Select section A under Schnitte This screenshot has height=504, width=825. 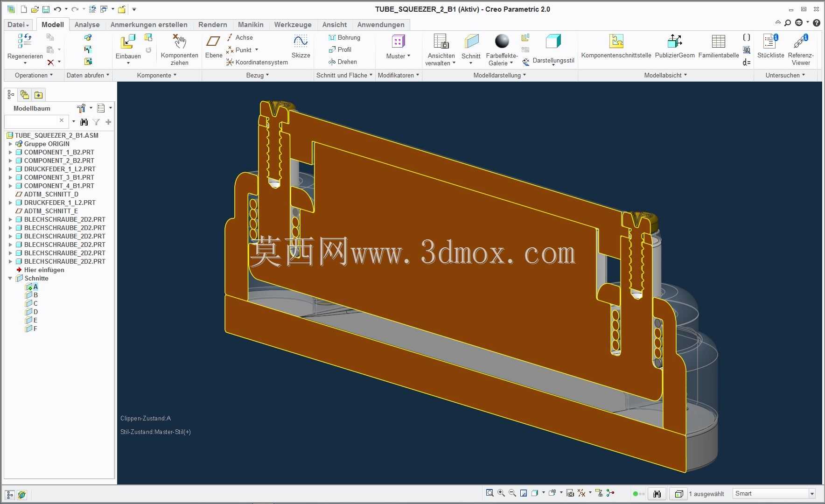(x=32, y=287)
